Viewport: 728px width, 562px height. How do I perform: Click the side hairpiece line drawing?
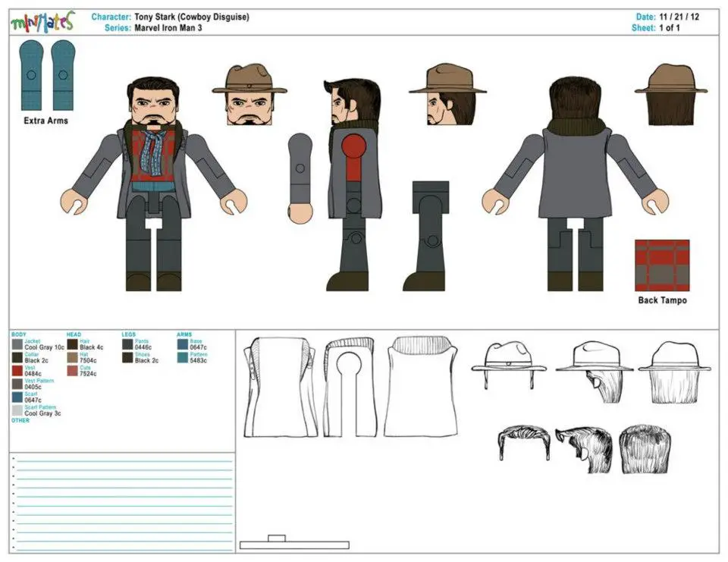584,450
